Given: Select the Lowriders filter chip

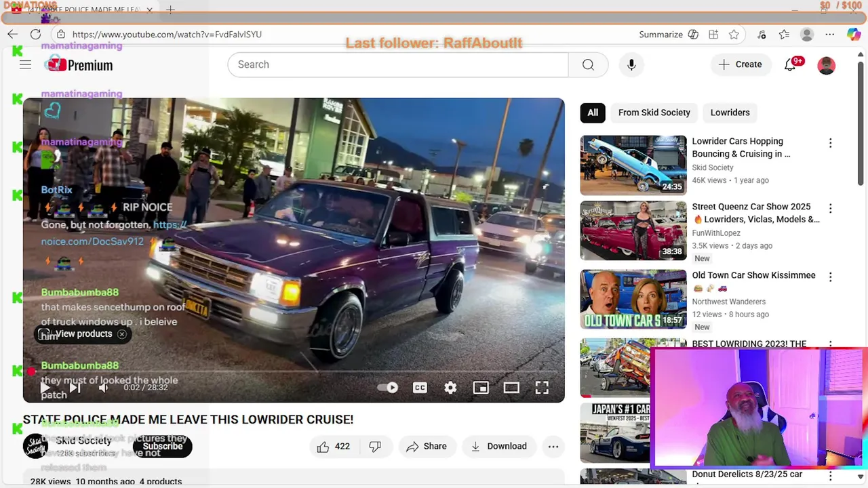Looking at the screenshot, I should [730, 113].
